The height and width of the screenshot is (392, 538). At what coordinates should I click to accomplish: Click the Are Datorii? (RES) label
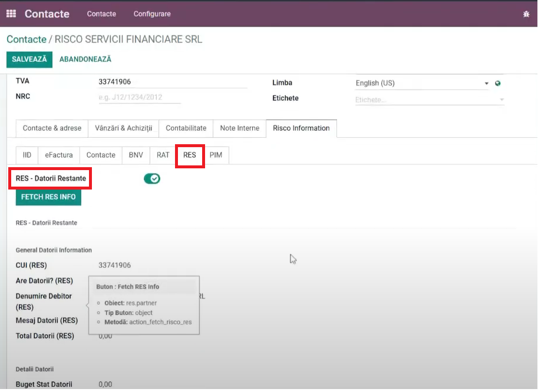tap(44, 281)
